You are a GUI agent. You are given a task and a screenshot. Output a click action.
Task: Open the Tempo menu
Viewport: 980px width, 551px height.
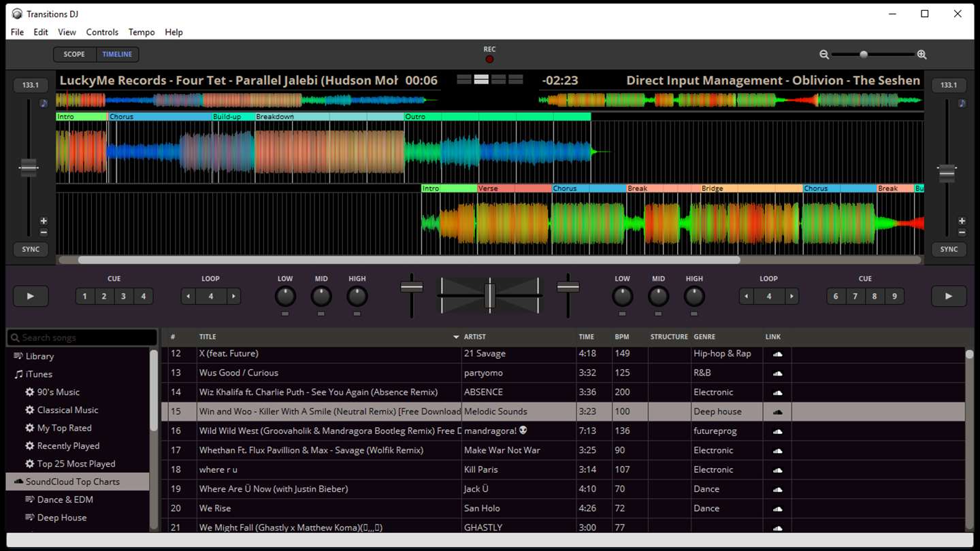[x=142, y=32]
